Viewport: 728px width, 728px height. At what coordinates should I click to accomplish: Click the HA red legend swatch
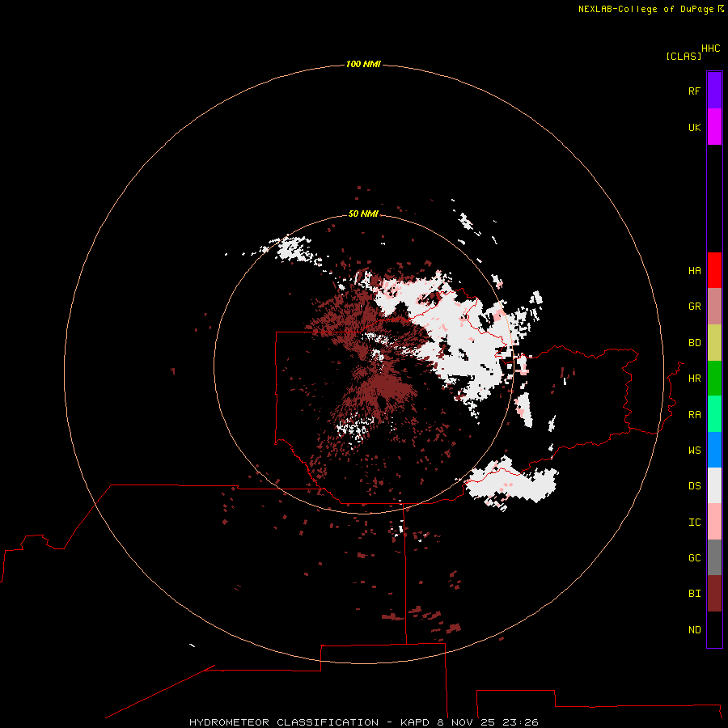point(714,270)
